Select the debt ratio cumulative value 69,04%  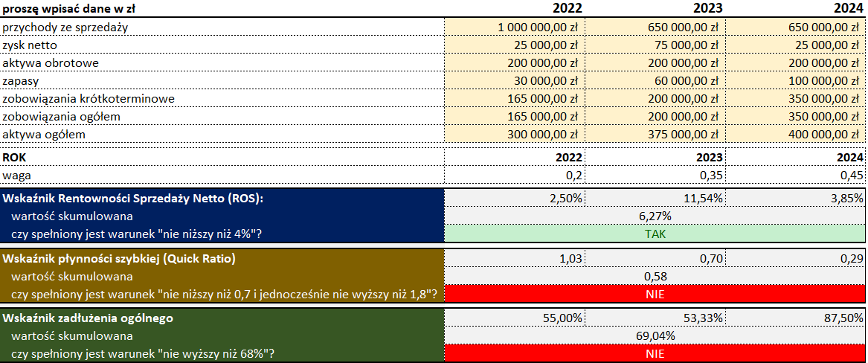(655, 336)
